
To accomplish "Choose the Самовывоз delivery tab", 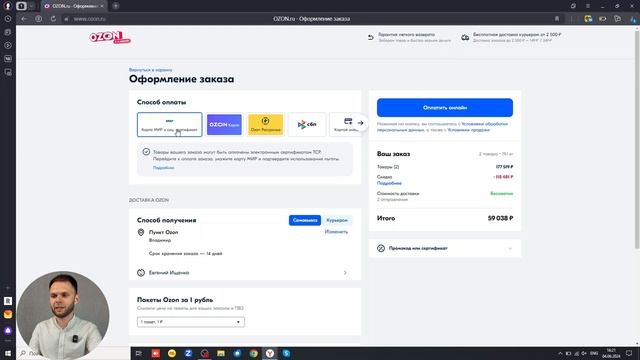I will [x=305, y=220].
